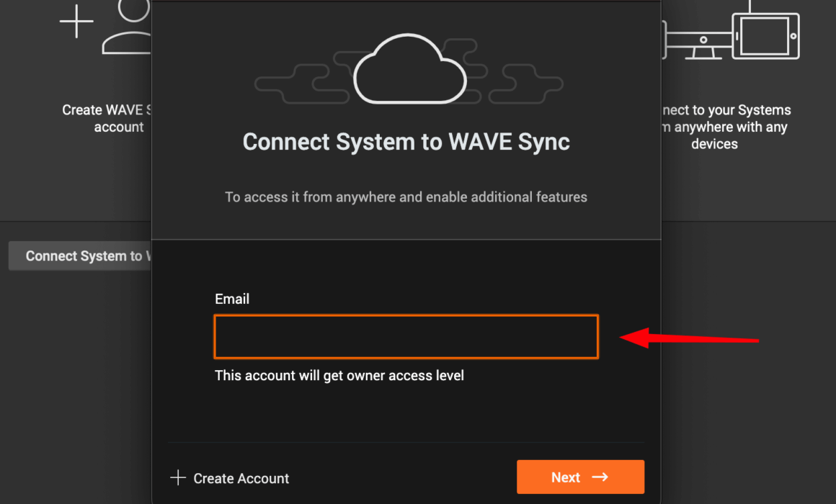
Task: Click the Email field label
Action: click(x=232, y=299)
